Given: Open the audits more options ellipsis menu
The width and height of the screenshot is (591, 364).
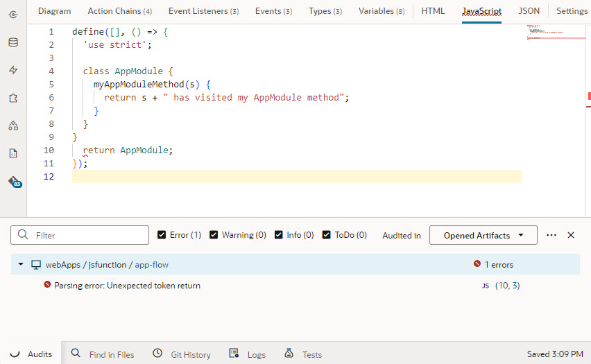Looking at the screenshot, I should pos(551,235).
